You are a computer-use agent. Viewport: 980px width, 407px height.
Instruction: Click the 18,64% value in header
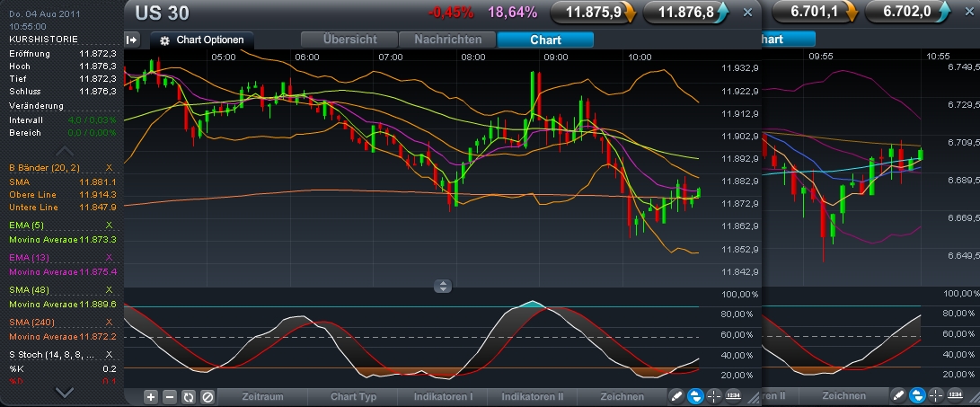click(x=513, y=12)
